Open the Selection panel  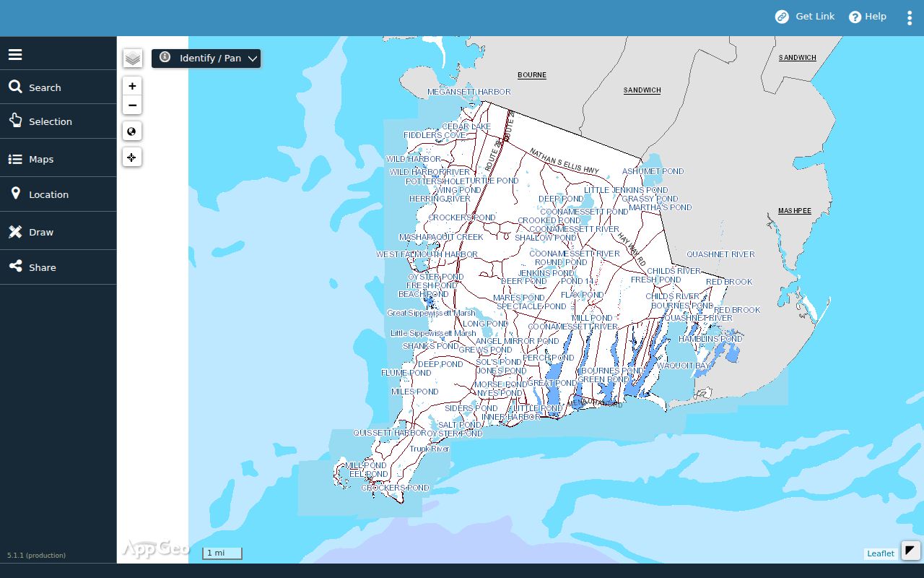[58, 121]
